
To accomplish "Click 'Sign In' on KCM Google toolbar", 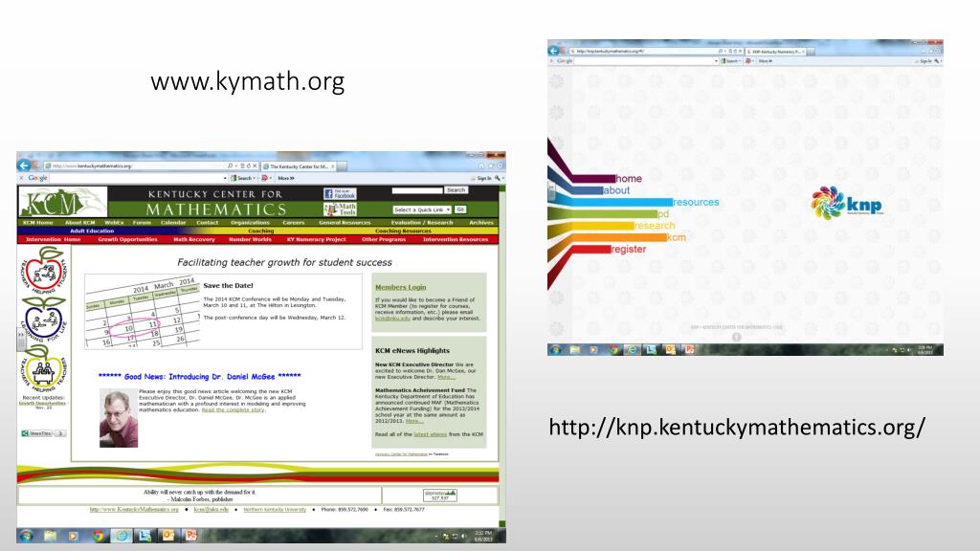I will pyautogui.click(x=484, y=178).
